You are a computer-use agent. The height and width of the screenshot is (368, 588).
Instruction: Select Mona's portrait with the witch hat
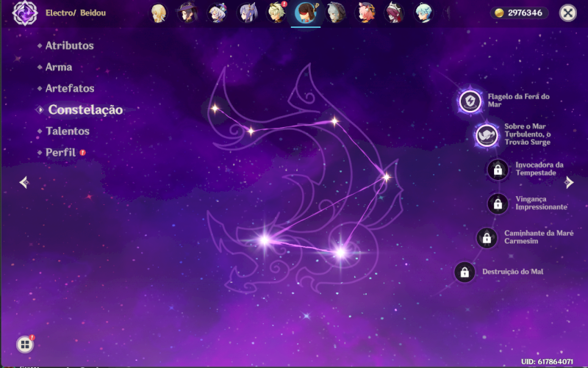[188, 13]
